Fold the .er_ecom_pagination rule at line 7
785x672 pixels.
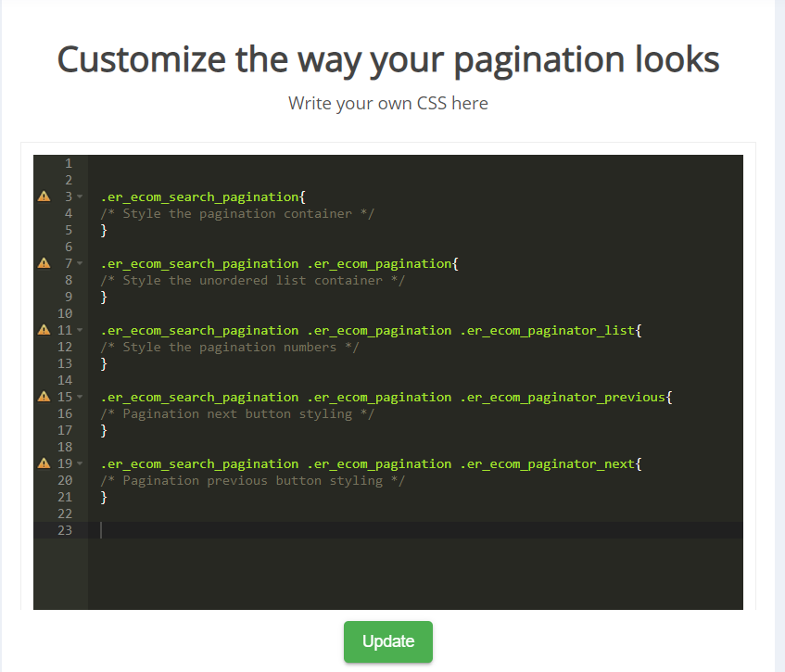click(80, 264)
